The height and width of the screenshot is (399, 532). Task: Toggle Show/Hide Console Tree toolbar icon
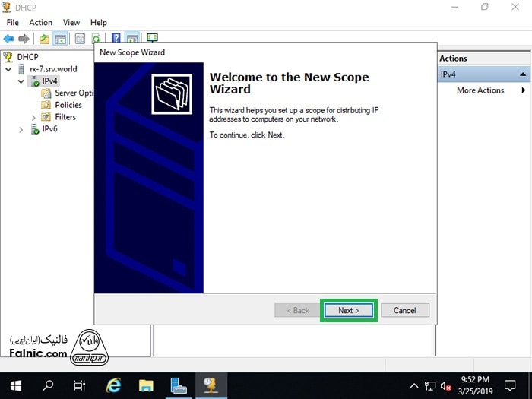coord(60,38)
